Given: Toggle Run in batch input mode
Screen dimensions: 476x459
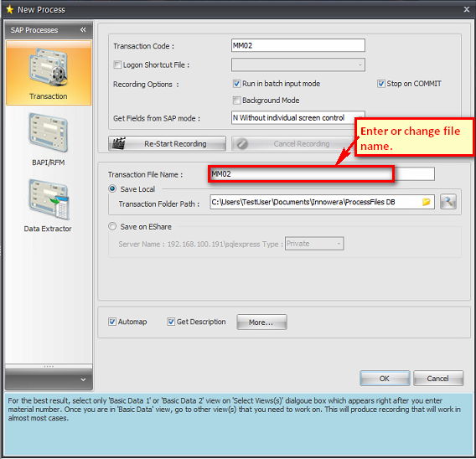Looking at the screenshot, I should click(237, 84).
